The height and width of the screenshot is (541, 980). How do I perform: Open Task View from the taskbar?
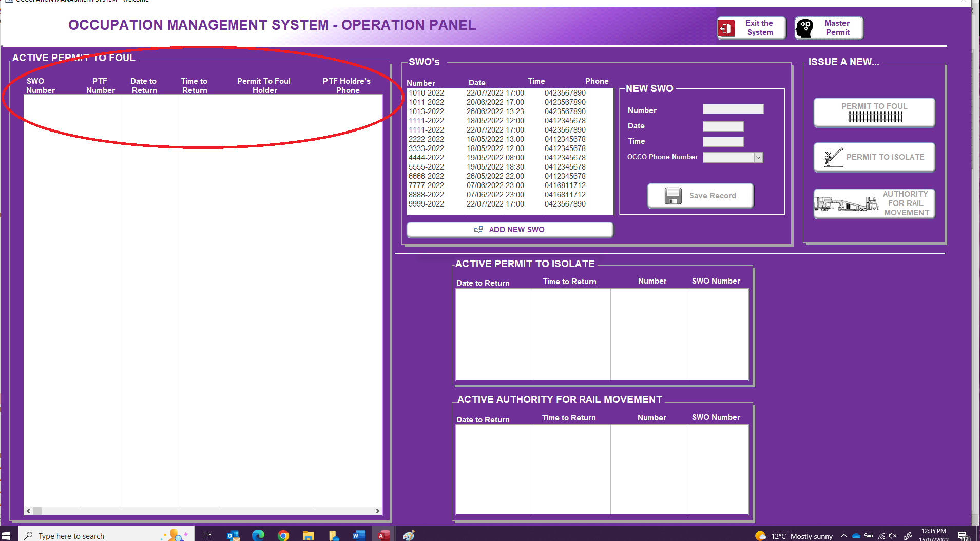coord(207,536)
